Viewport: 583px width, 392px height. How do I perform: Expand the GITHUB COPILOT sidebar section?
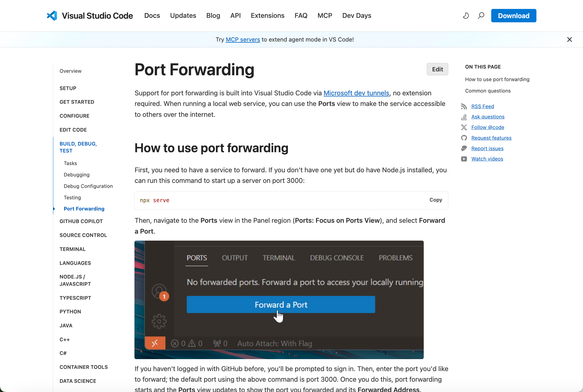coord(81,221)
